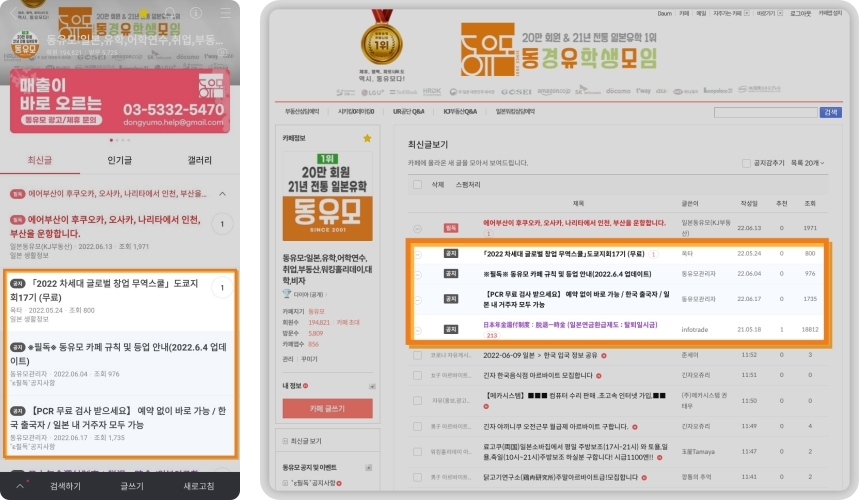Collapse the pinned 에어부산 notice chevron on mobile
This screenshot has height=500, width=859.
click(222, 194)
